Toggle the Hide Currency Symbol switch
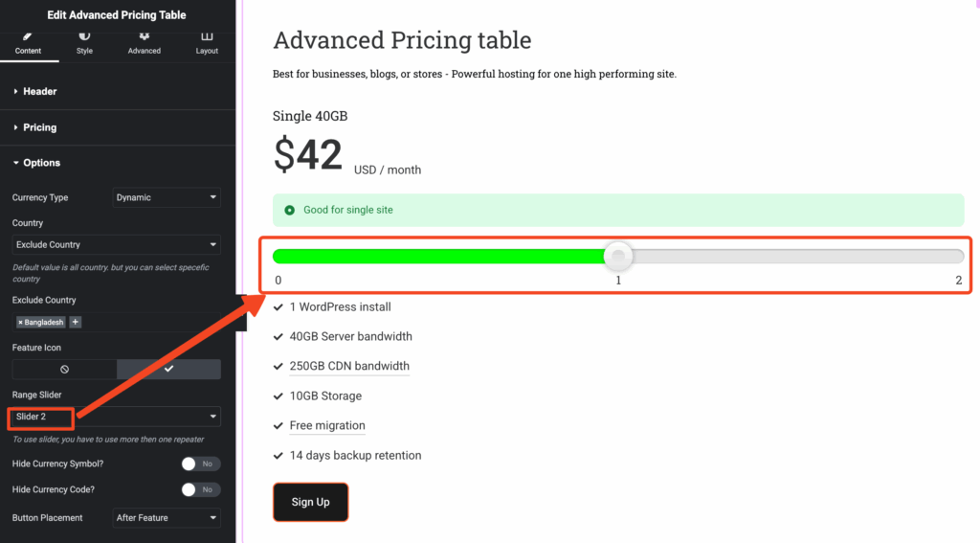Screen dimensions: 980x543 click(x=201, y=464)
